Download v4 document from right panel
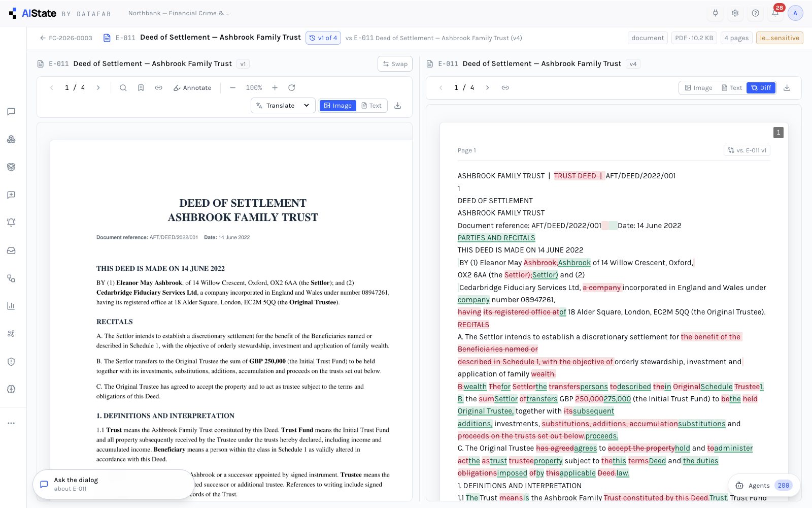This screenshot has height=508, width=812. 787,88
